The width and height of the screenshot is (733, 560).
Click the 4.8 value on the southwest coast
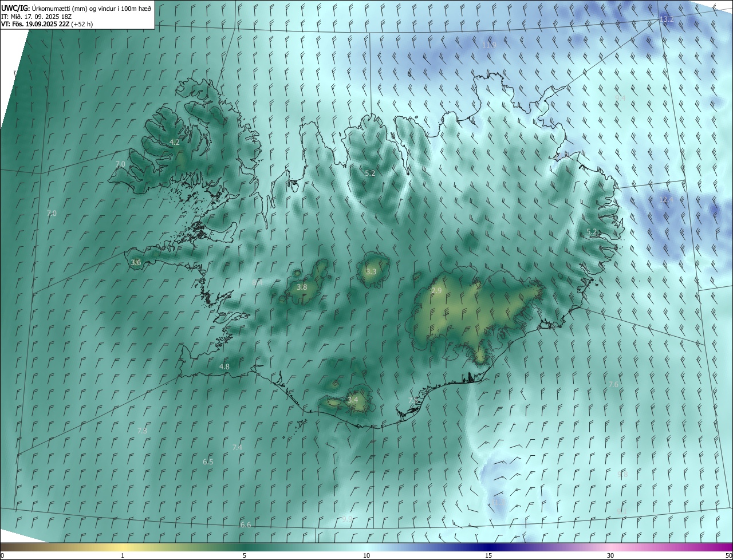224,366
